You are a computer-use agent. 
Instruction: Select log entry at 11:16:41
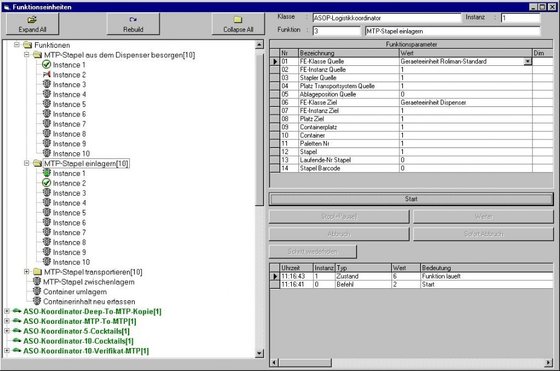pyautogui.click(x=411, y=285)
